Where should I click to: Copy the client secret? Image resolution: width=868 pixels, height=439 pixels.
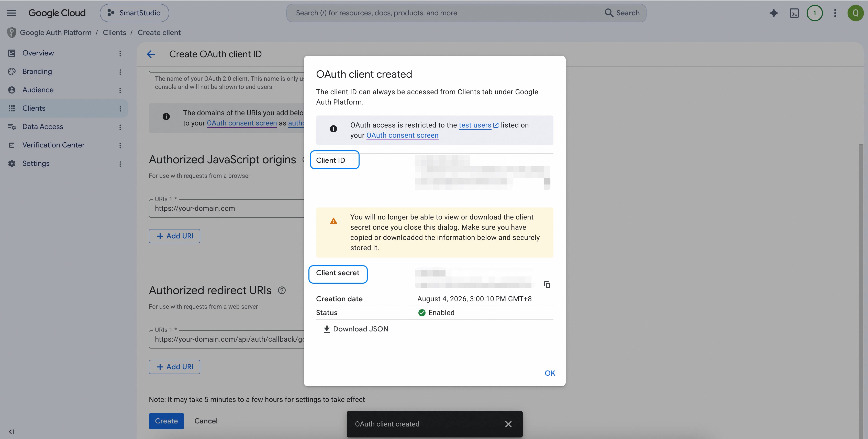(547, 285)
